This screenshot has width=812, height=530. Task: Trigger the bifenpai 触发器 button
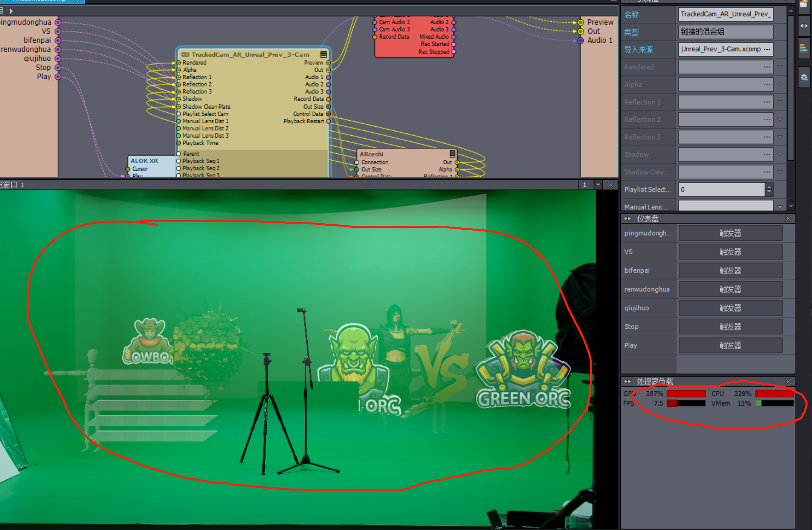click(730, 270)
